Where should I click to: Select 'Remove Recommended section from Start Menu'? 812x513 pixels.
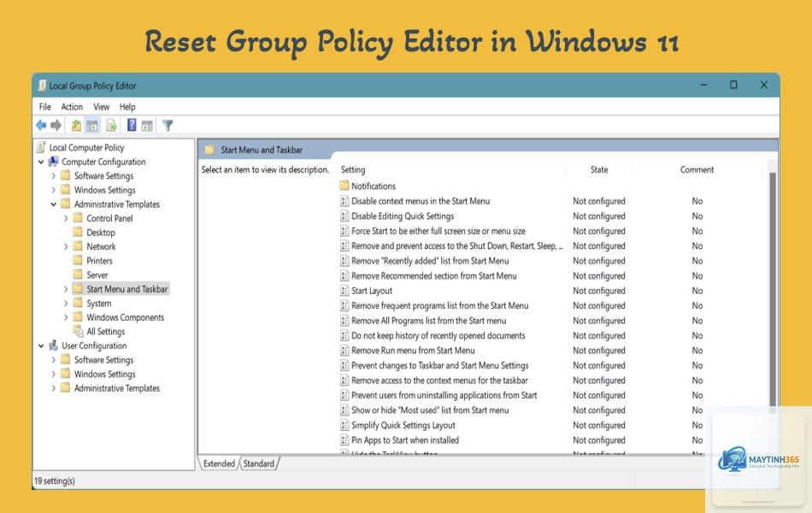coord(434,275)
